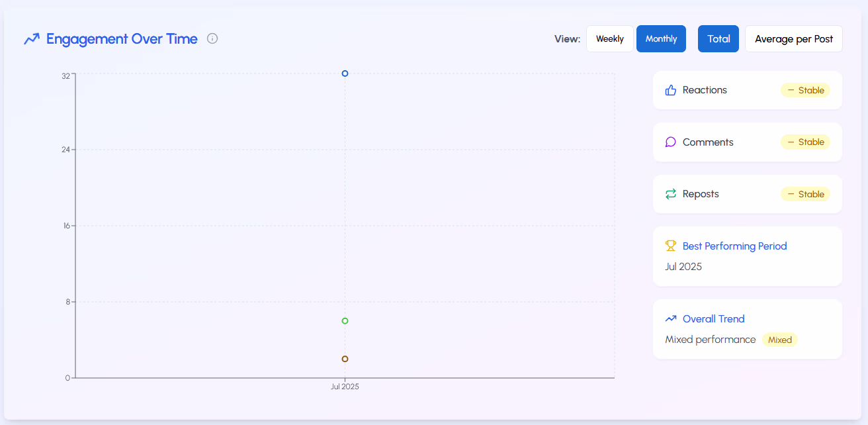
Task: Click the Best Performing Period link
Action: click(x=734, y=246)
